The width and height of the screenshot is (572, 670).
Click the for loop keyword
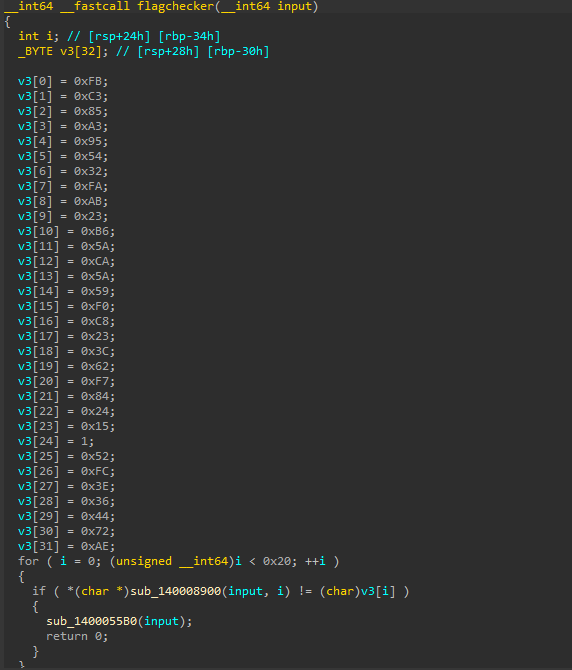tap(28, 561)
